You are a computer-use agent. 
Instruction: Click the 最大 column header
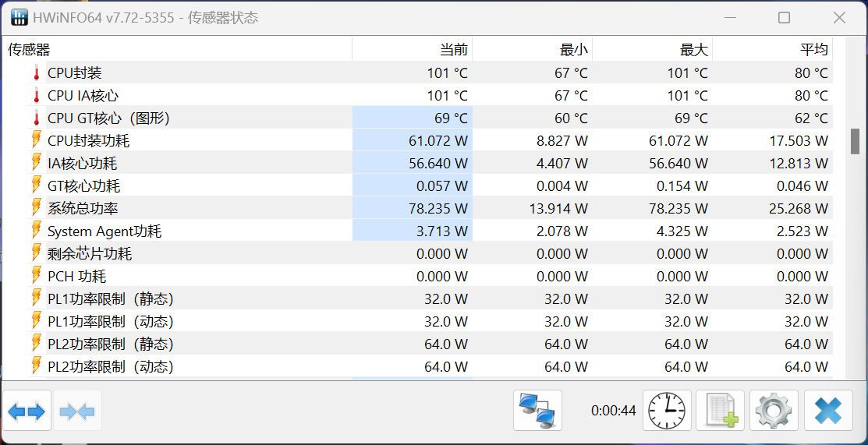pyautogui.click(x=653, y=50)
